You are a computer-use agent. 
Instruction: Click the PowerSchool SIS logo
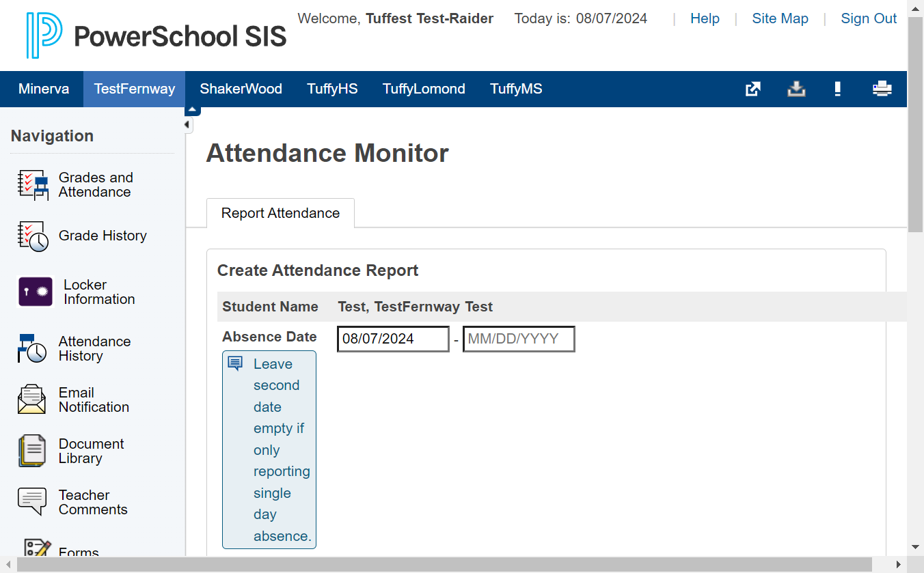pyautogui.click(x=156, y=36)
